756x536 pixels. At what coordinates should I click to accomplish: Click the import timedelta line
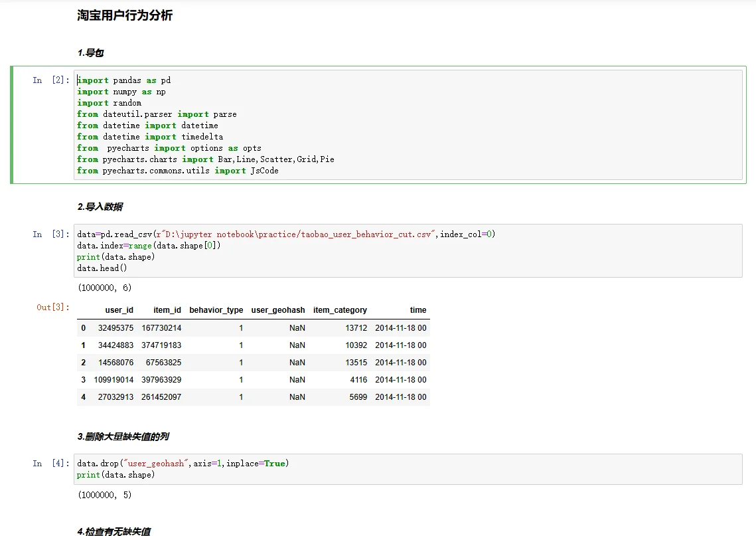pyautogui.click(x=150, y=137)
